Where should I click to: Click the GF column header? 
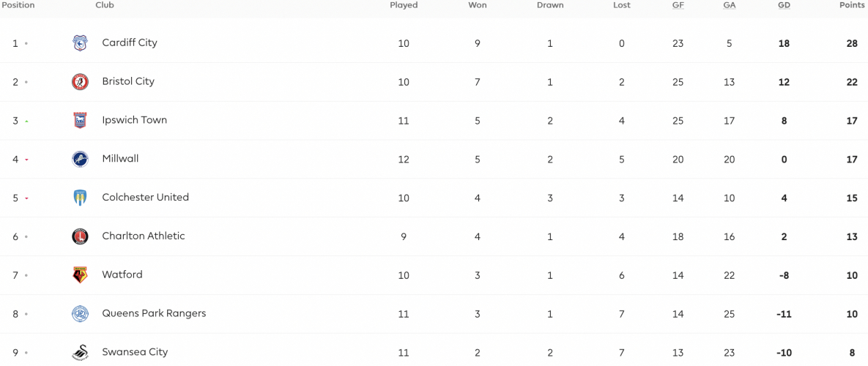point(678,5)
